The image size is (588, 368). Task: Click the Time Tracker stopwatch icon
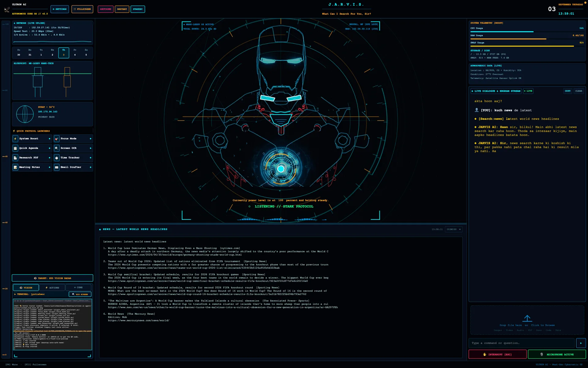(57, 158)
